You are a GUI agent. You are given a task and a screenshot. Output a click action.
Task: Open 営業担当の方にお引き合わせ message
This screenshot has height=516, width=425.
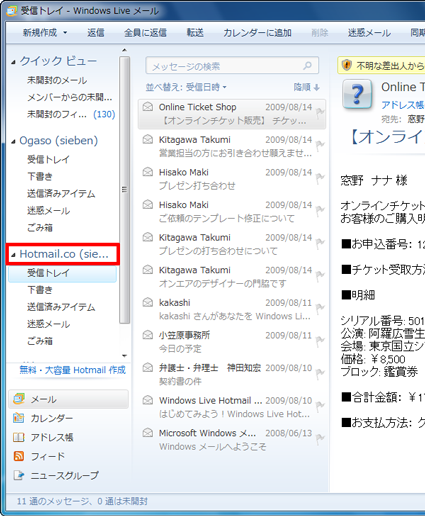point(232,146)
